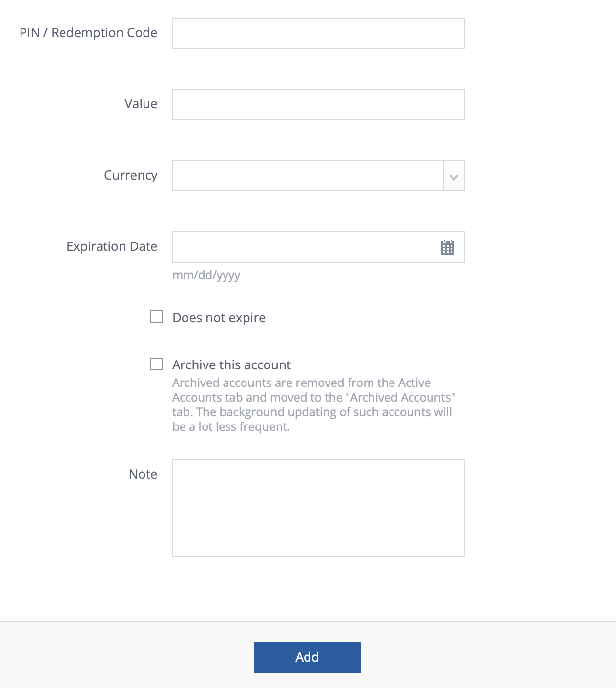Viewport: 616px width, 688px height.
Task: Click inside the PIN / Redemption Code field
Action: [x=318, y=33]
